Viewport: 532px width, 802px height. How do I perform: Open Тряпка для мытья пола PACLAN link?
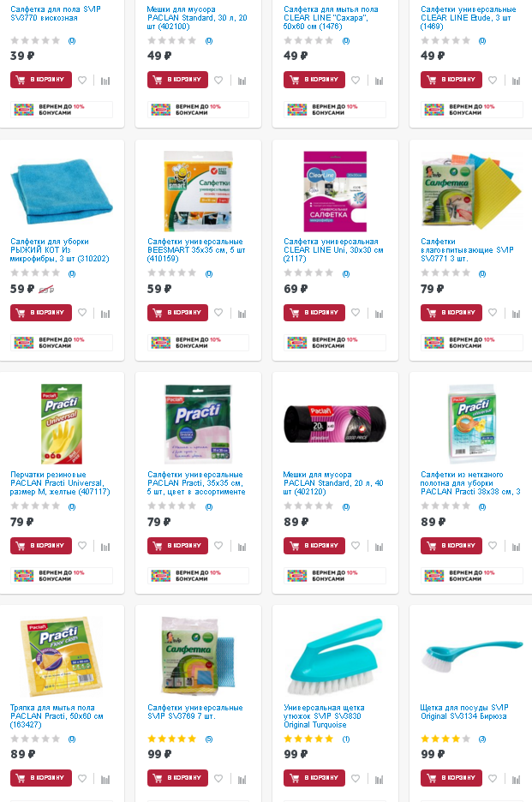(57, 716)
